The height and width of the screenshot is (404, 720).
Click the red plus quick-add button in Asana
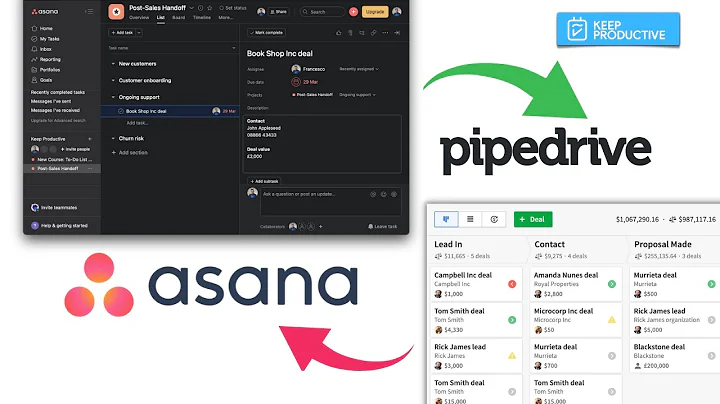point(353,12)
